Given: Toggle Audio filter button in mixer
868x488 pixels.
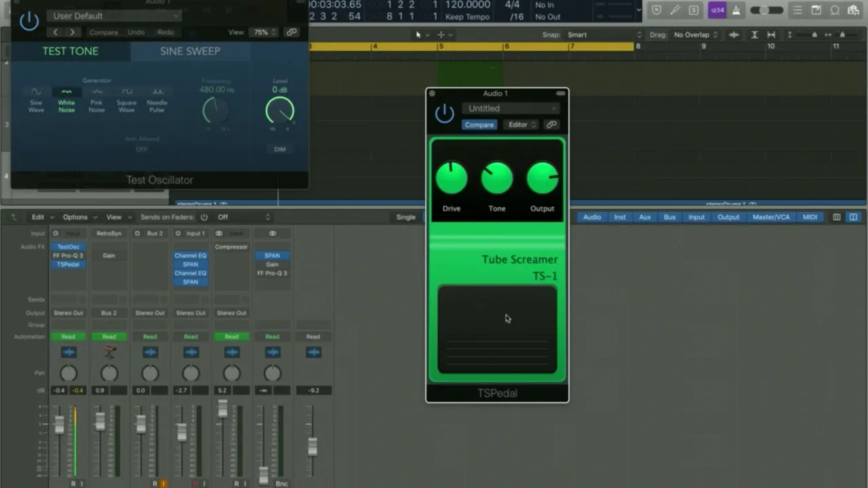Looking at the screenshot, I should click(592, 217).
